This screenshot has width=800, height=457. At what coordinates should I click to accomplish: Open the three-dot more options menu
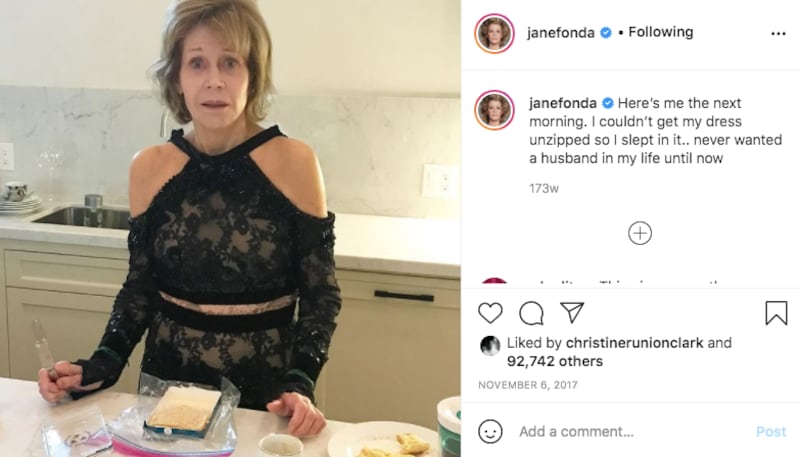[x=778, y=33]
